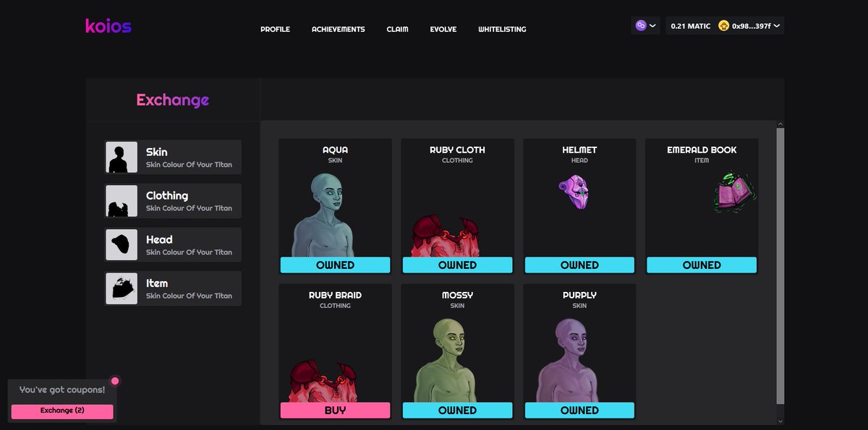The width and height of the screenshot is (868, 430).
Task: Click the wallet avatar icon
Action: (x=723, y=26)
